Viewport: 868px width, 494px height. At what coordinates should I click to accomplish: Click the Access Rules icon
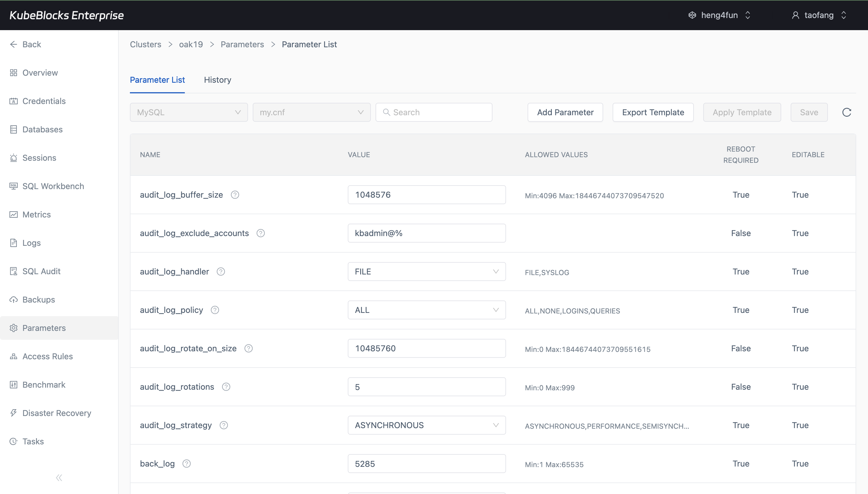(x=14, y=356)
